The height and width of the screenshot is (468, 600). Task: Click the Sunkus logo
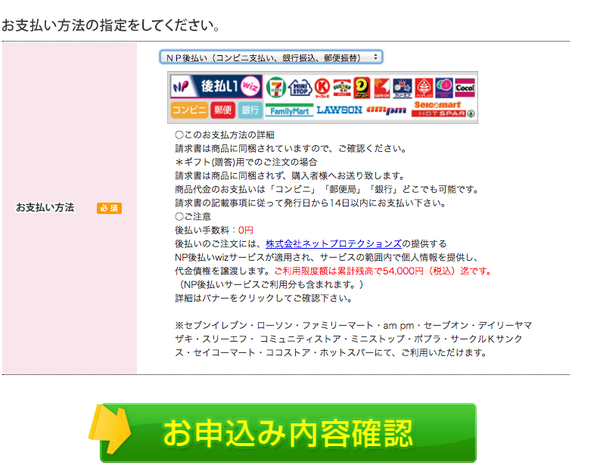pos(342,88)
